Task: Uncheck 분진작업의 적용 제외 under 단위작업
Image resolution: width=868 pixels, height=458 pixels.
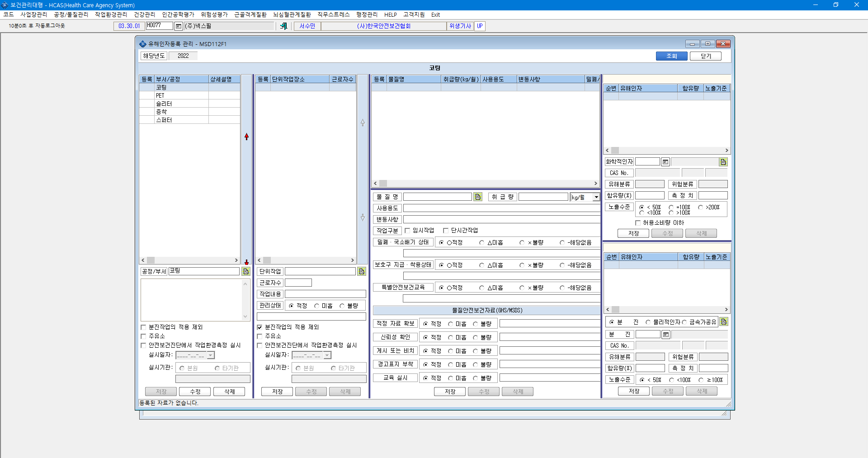Action: [259, 327]
